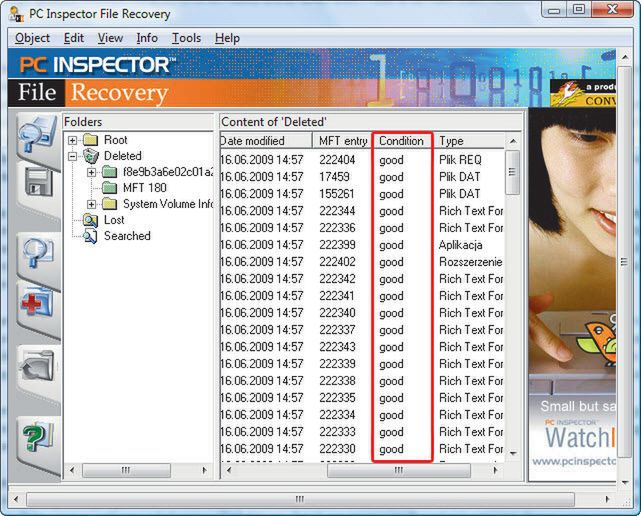Viewport: 641px width, 516px height.
Task: Click the gray folder arrow sidebar icon
Action: [x=37, y=365]
